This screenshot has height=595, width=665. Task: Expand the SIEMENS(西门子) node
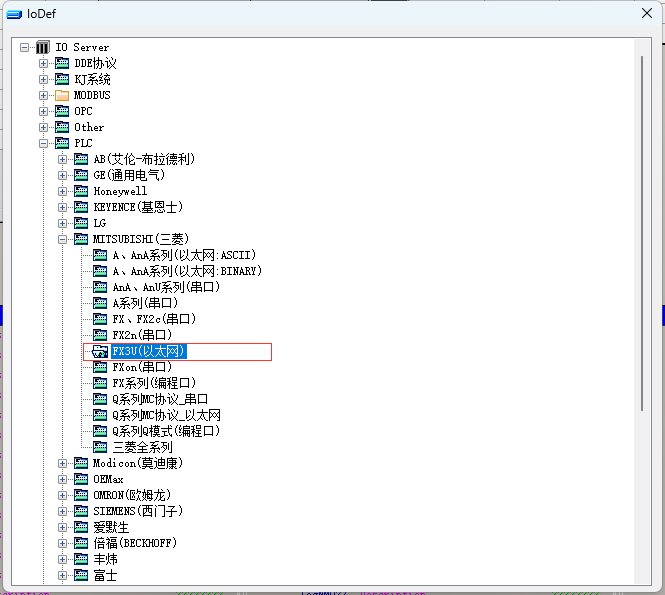tap(62, 511)
